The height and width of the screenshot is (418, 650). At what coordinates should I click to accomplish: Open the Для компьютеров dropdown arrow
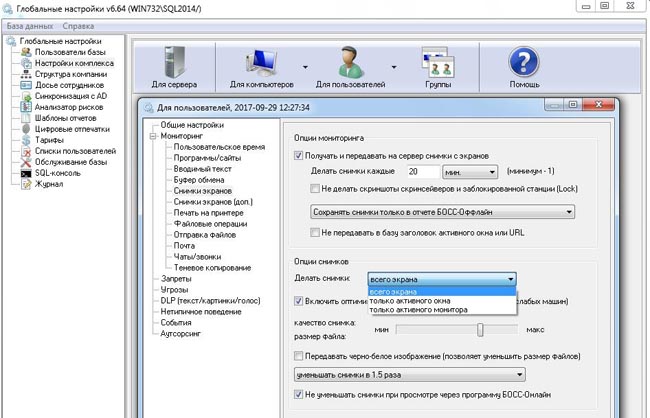pyautogui.click(x=306, y=67)
